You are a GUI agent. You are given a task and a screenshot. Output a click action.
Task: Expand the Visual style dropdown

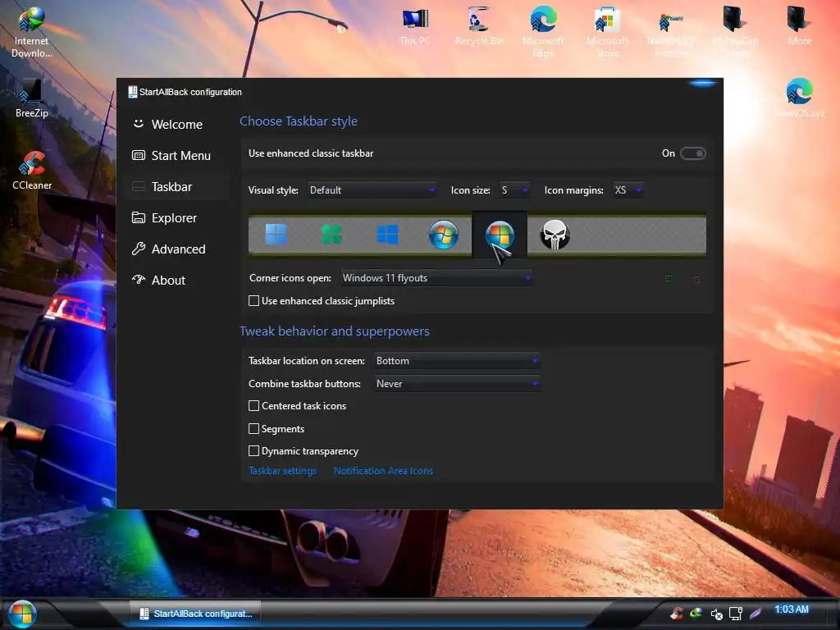point(372,190)
